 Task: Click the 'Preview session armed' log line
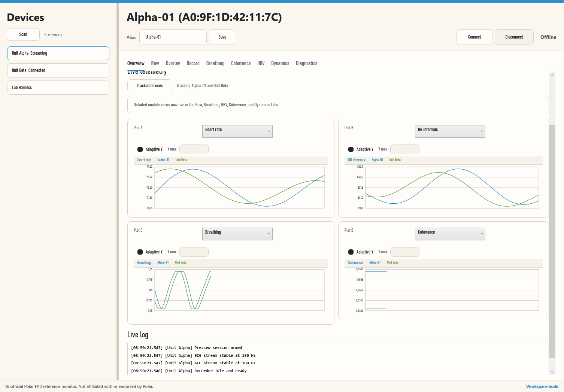(187, 348)
